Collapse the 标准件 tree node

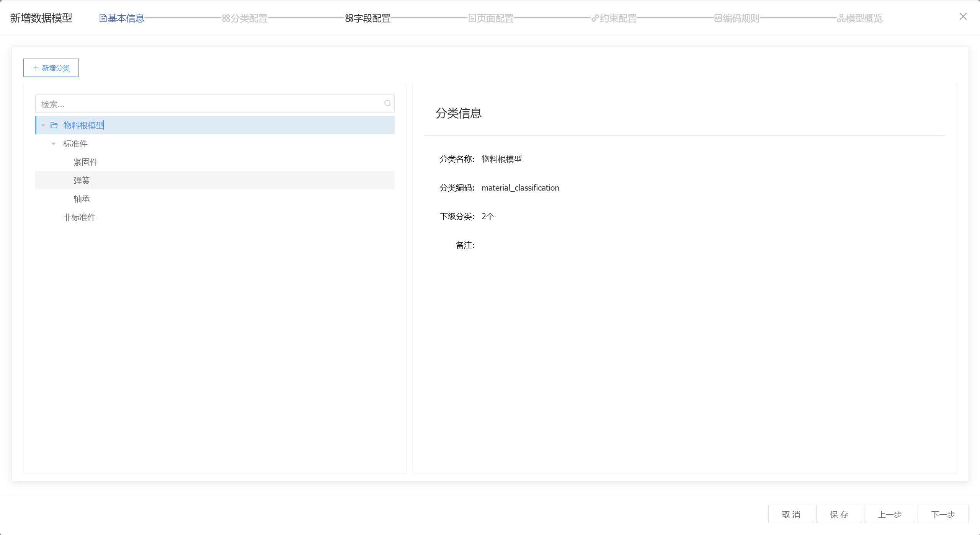pyautogui.click(x=54, y=144)
